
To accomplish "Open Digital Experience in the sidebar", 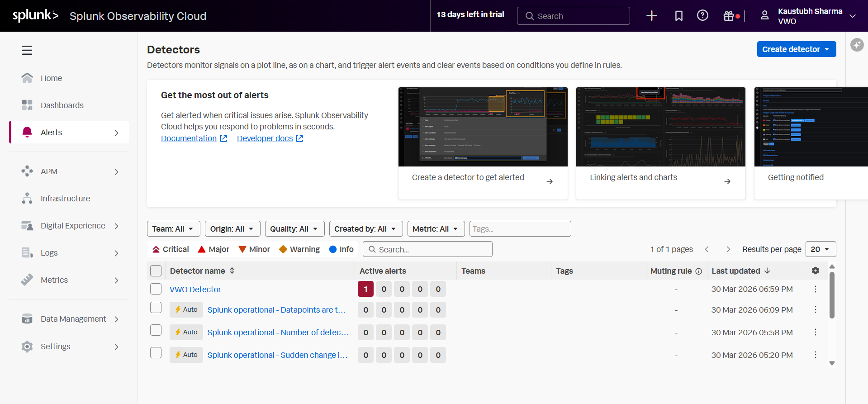I will click(69, 226).
